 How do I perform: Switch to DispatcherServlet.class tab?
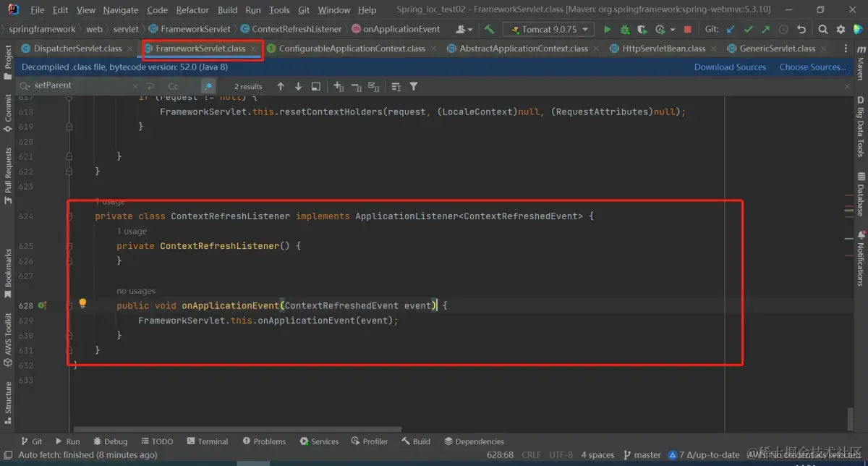pos(77,48)
